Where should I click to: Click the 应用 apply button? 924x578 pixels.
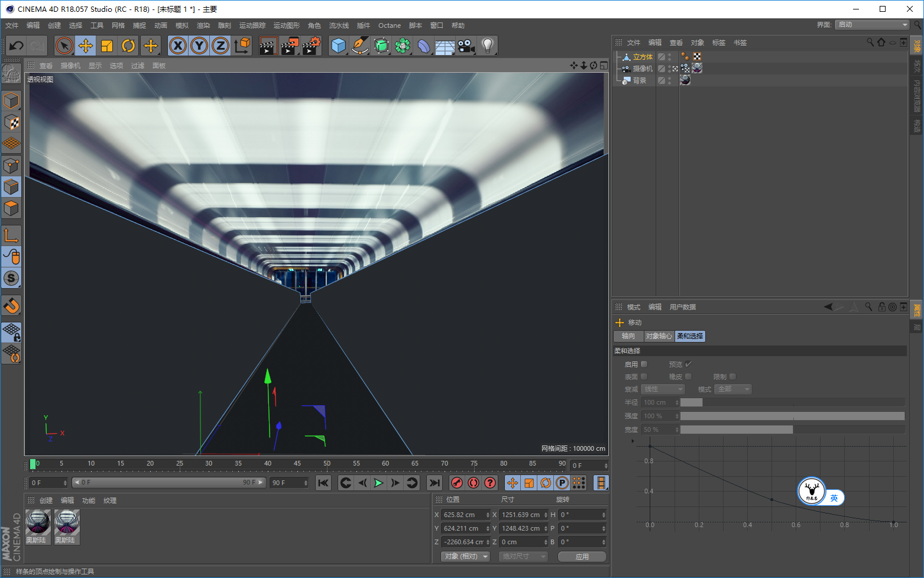[x=582, y=557]
